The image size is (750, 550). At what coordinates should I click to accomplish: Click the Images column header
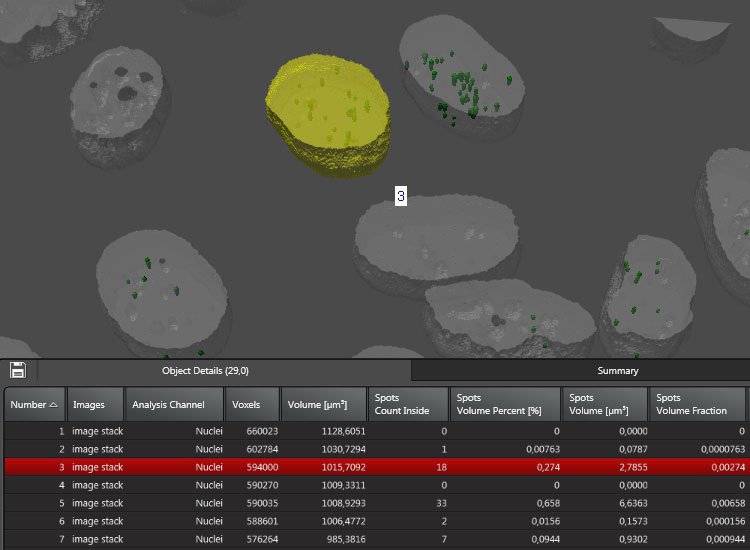94,404
